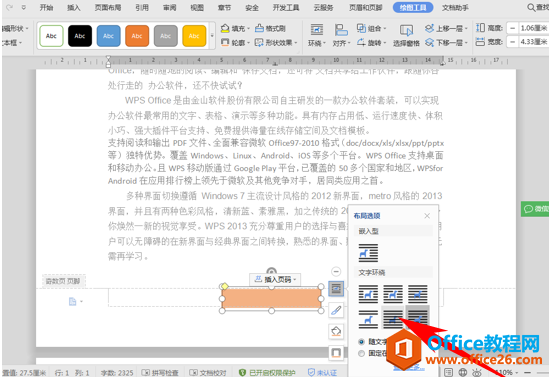Click 文档校对 in the status bar
The height and width of the screenshot is (377, 549).
point(208,373)
